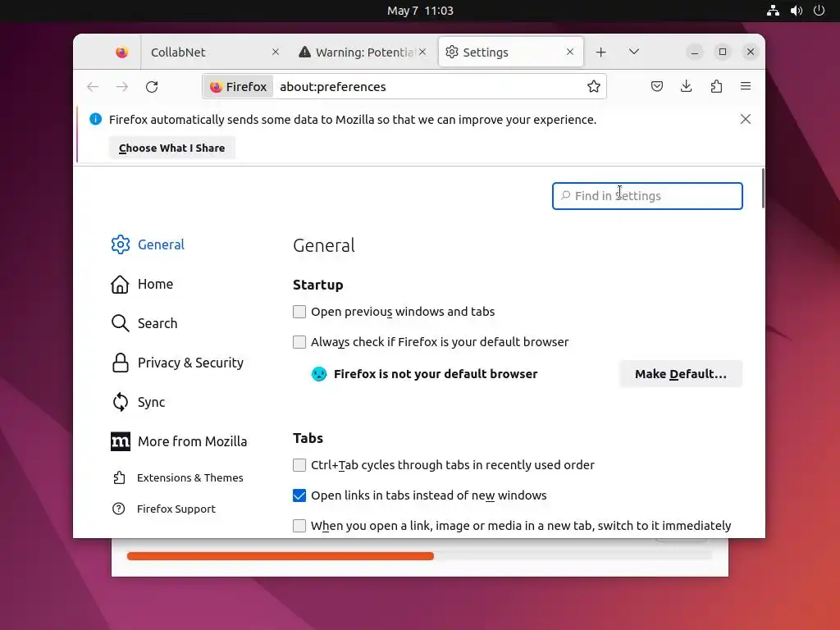The width and height of the screenshot is (840, 630).
Task: Open the Firefox Support link
Action: coord(164,509)
